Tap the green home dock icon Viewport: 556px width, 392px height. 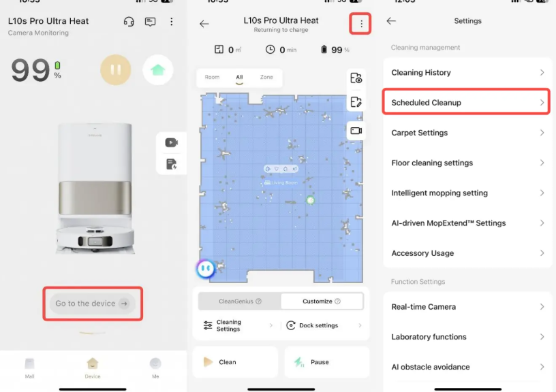157,69
